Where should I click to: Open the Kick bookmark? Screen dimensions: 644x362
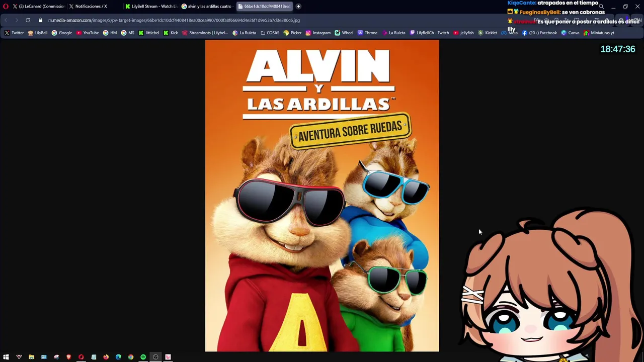tap(171, 33)
